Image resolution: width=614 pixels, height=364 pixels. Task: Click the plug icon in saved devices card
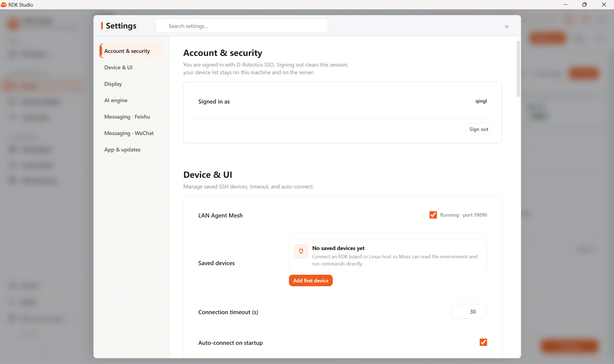point(301,251)
